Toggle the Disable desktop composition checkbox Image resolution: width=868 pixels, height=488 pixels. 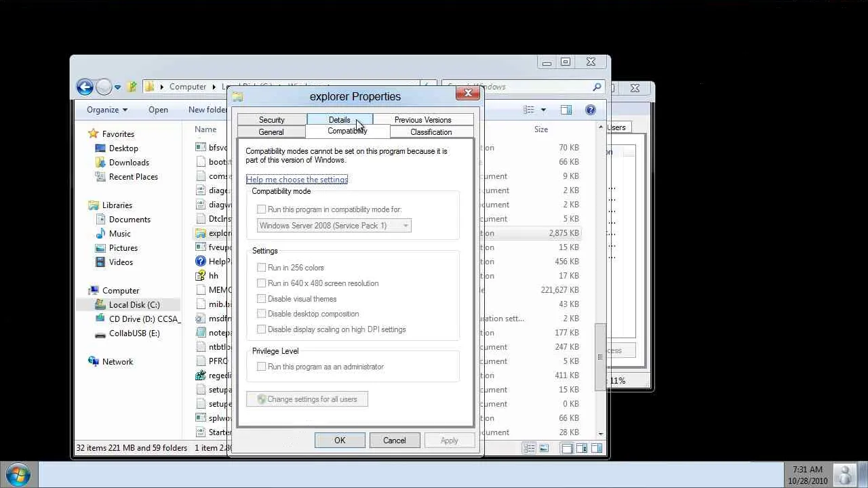pyautogui.click(x=261, y=314)
